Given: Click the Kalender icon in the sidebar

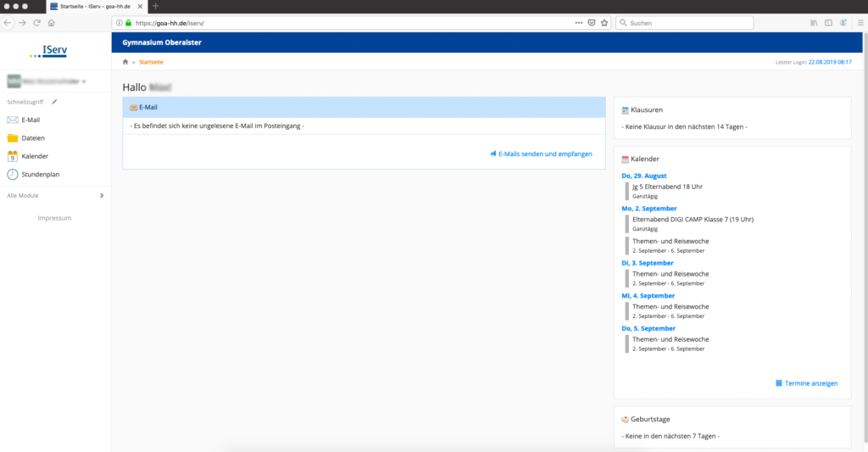Looking at the screenshot, I should click(x=12, y=156).
